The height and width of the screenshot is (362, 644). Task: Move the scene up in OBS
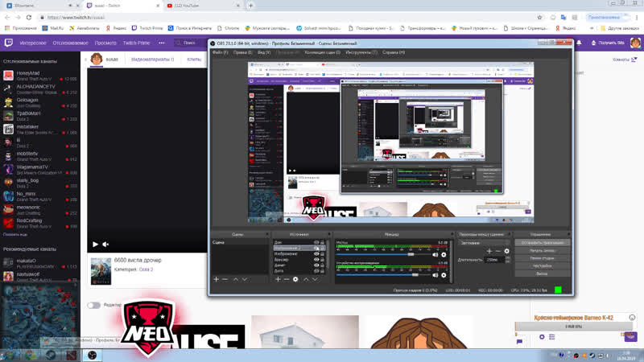point(236,279)
